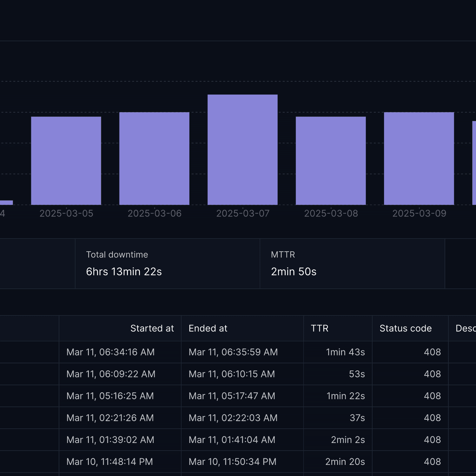Select the TTR value 37s

point(357,418)
